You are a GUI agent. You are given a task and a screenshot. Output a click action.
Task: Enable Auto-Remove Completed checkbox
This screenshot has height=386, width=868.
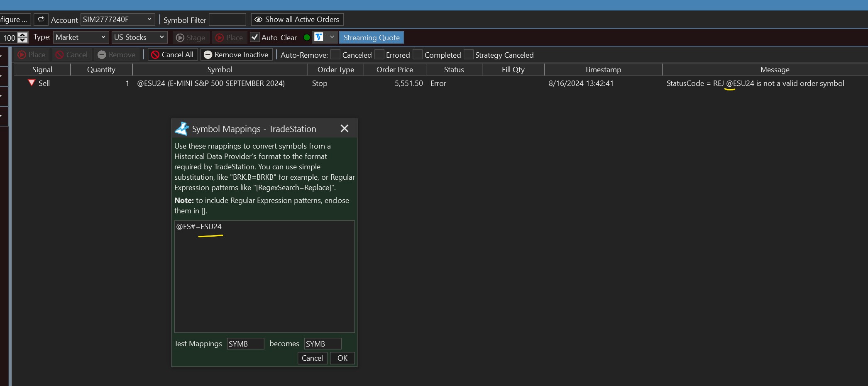(418, 55)
